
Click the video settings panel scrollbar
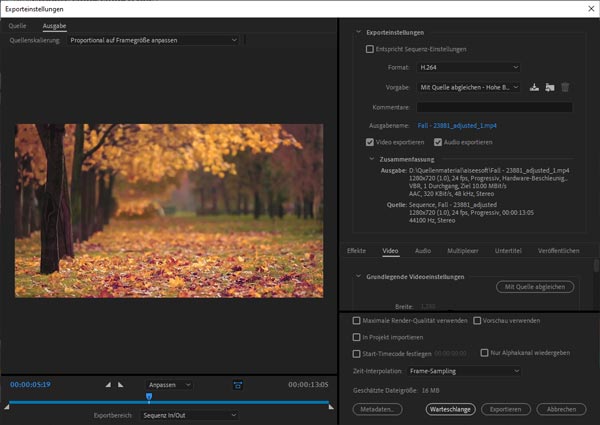tap(596, 266)
